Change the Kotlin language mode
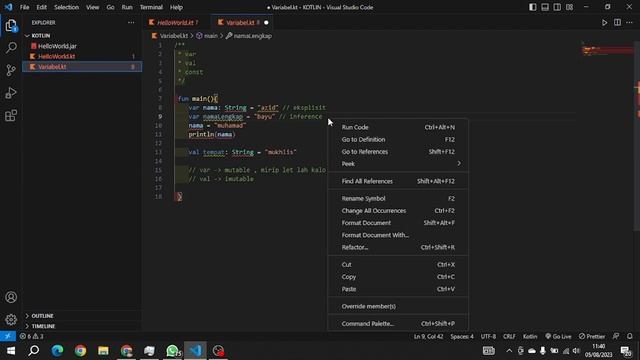Viewport: 640px width, 360px height. (x=530, y=336)
